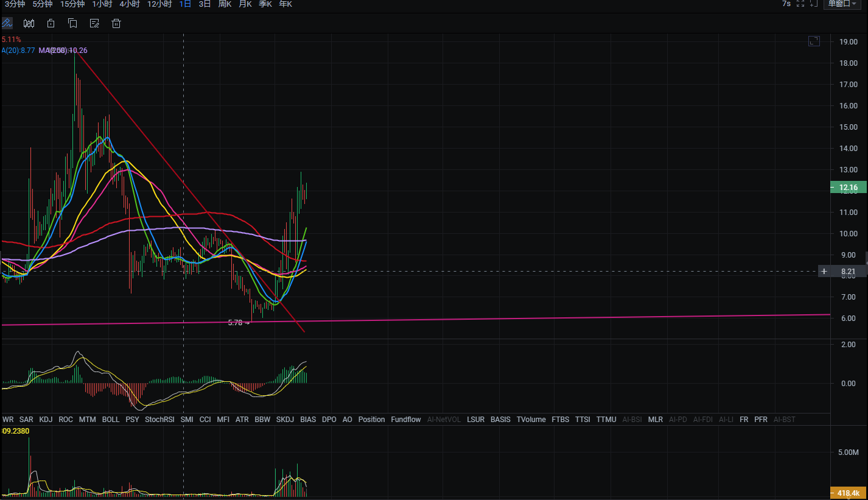This screenshot has width=868, height=500.
Task: Open the edit note icon in toolbar
Action: [94, 23]
